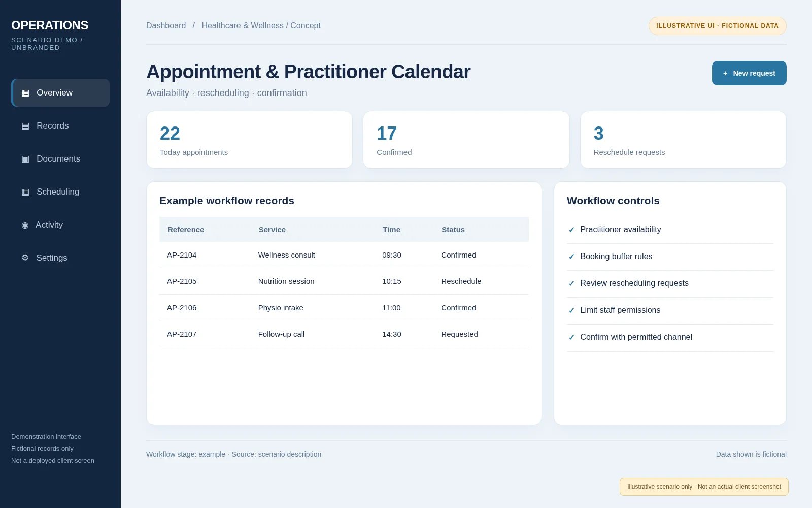Click the Limit staff permissions label
The image size is (812, 508).
click(620, 310)
